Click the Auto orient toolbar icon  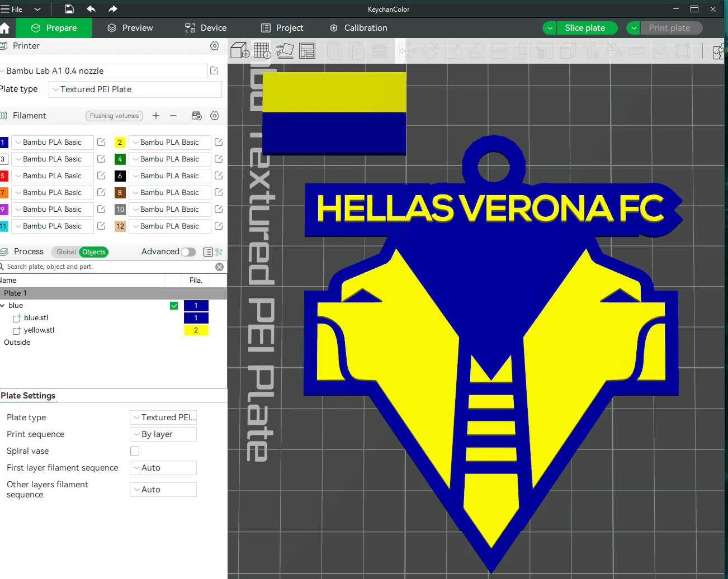tap(285, 51)
